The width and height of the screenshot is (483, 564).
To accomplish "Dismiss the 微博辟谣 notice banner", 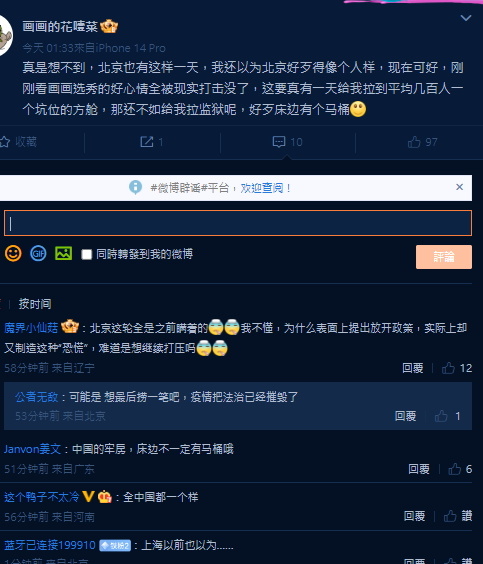I will pyautogui.click(x=459, y=187).
